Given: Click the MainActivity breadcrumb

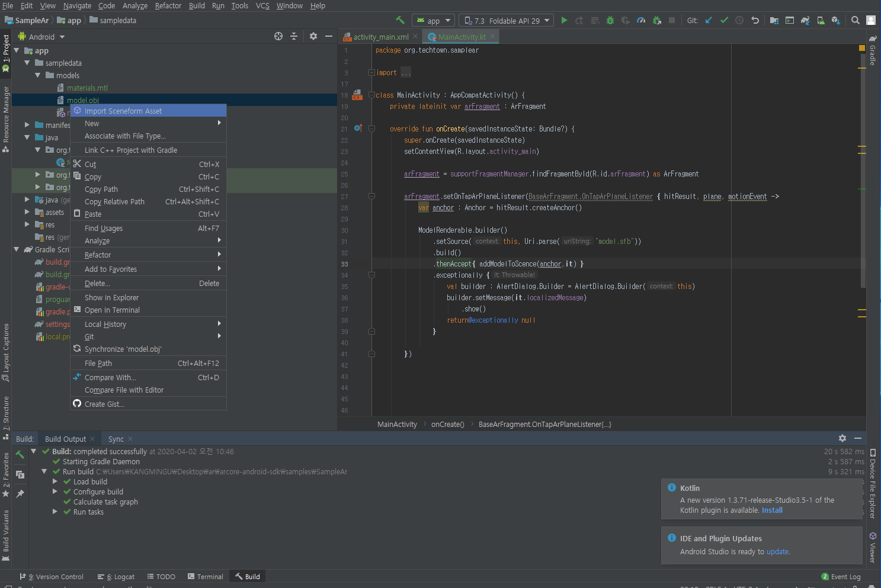Looking at the screenshot, I should pyautogui.click(x=397, y=424).
